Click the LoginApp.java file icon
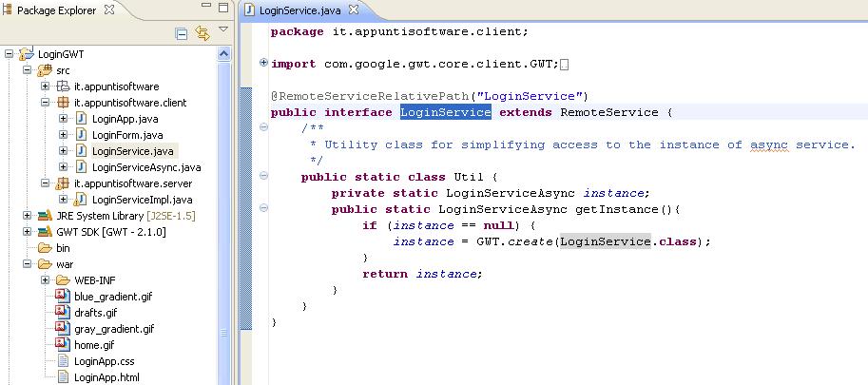 tap(81, 119)
